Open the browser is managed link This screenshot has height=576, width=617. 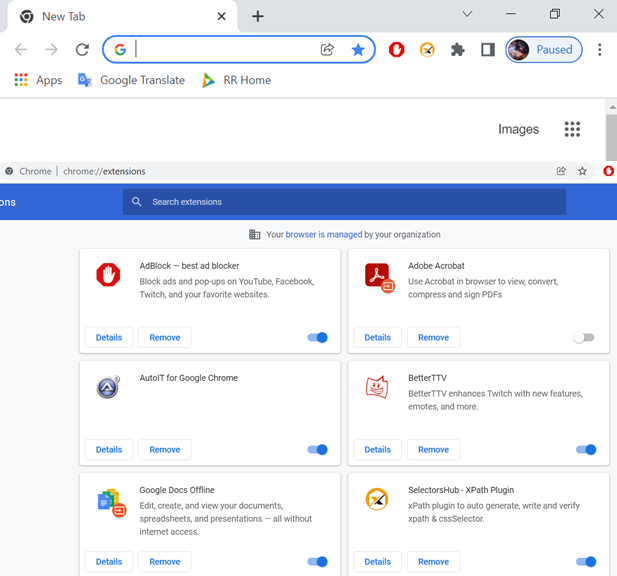[323, 234]
